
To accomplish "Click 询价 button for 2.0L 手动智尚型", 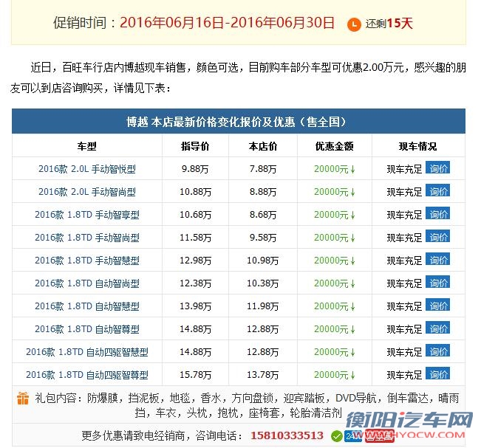I will coord(437,191).
